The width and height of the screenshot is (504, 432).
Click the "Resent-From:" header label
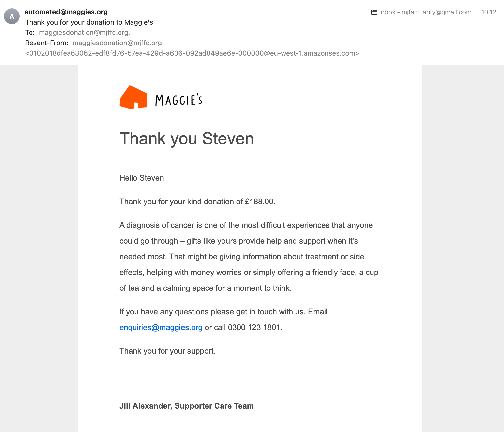coord(47,43)
